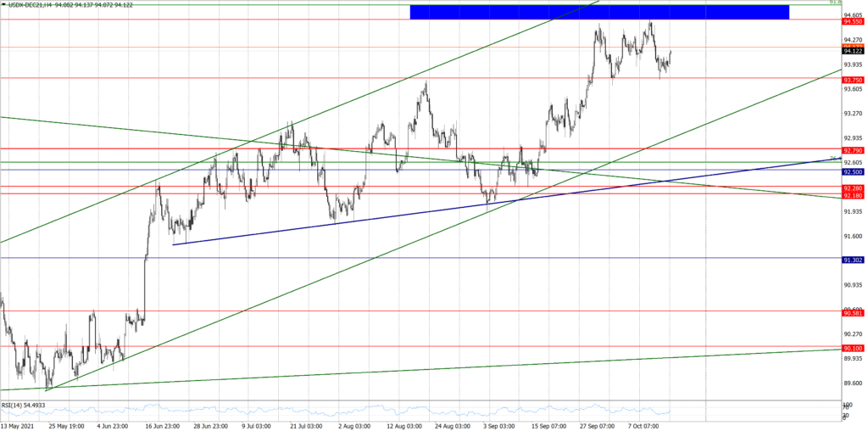
Task: Select the 90.581 red price label
Action: click(x=853, y=313)
